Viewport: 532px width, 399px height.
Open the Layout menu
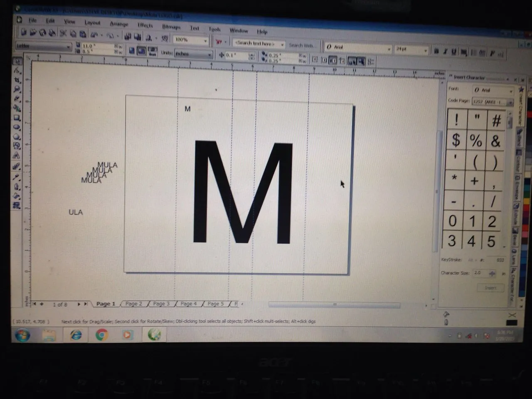click(x=92, y=22)
